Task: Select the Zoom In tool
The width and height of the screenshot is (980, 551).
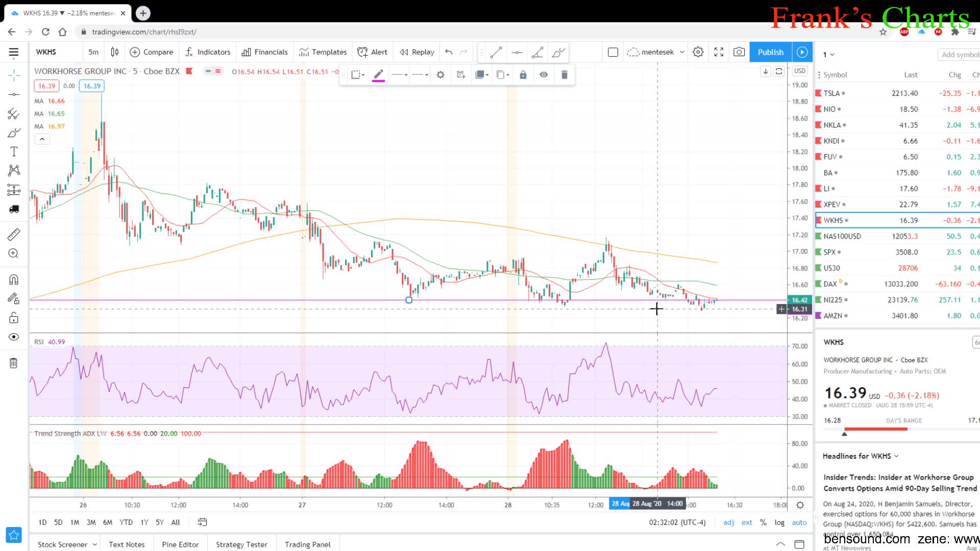Action: pyautogui.click(x=14, y=254)
